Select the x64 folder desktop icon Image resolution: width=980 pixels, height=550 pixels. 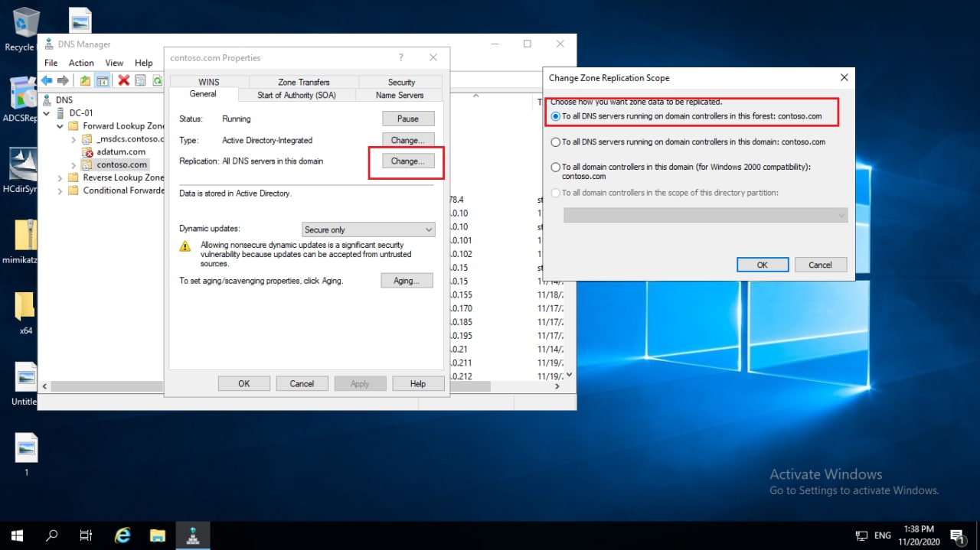pos(25,313)
